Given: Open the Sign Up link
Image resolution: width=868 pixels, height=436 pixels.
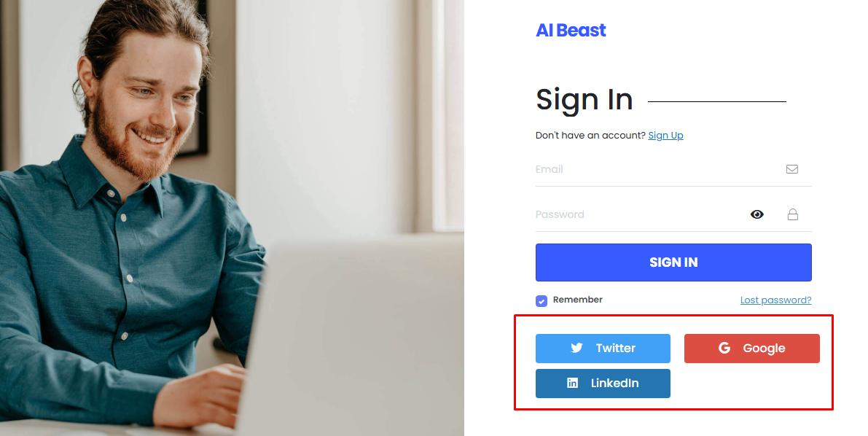Looking at the screenshot, I should pyautogui.click(x=665, y=136).
